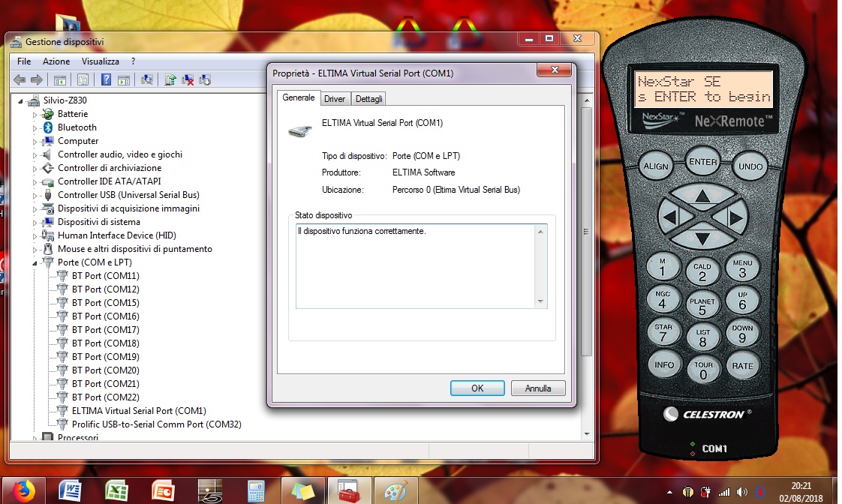The width and height of the screenshot is (842, 504).
Task: Expand Human Interface Device (HID) category
Action: tap(35, 235)
